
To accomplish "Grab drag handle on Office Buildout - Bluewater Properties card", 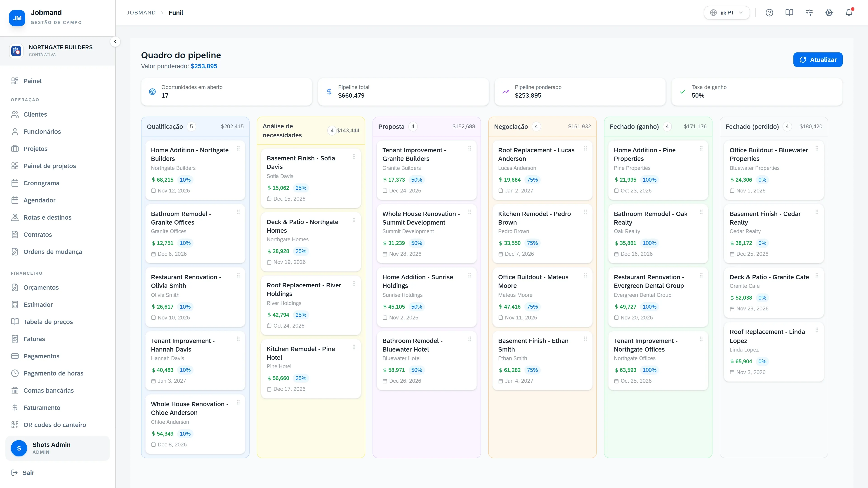I will 817,148.
